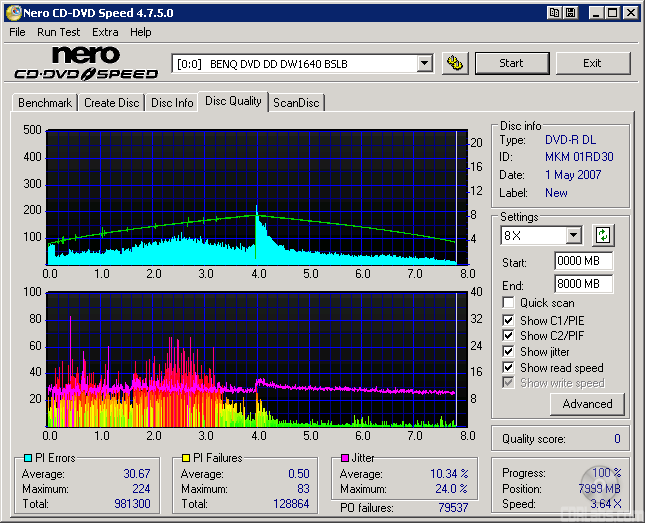Switch to the ScanDisc tab
Screen dimensions: 645x523
pos(297,103)
